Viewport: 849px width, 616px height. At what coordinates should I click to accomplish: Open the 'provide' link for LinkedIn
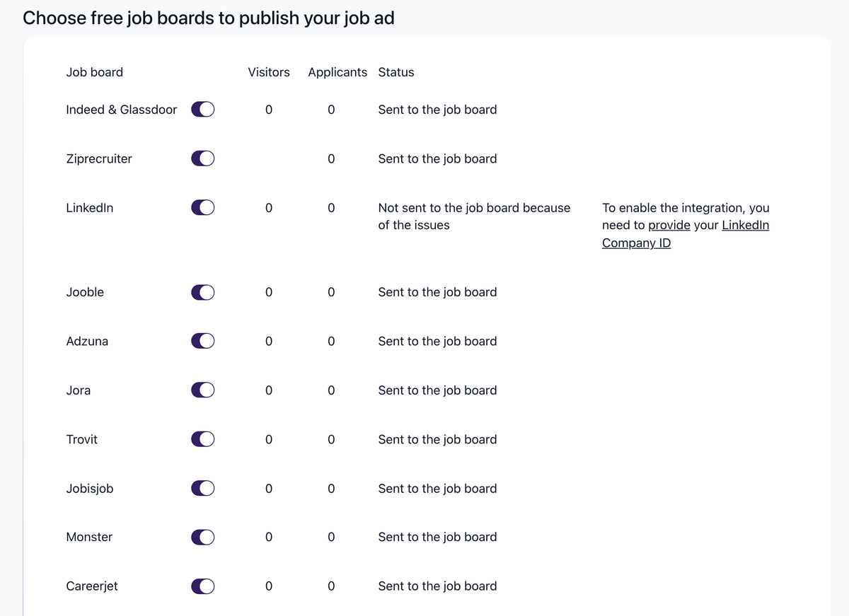669,226
